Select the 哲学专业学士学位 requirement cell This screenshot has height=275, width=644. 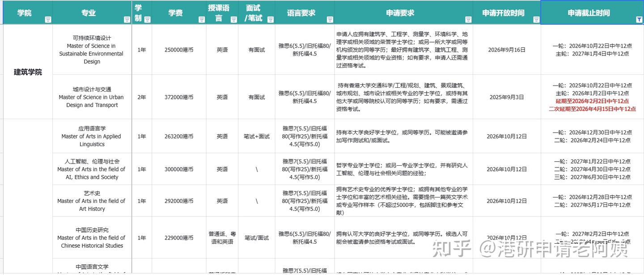403,169
